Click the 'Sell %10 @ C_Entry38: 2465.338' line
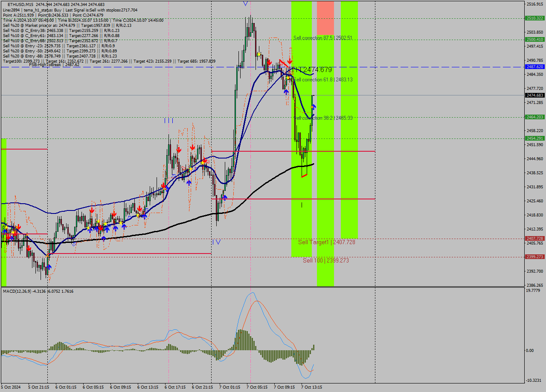546x392 pixels. coord(61,30)
